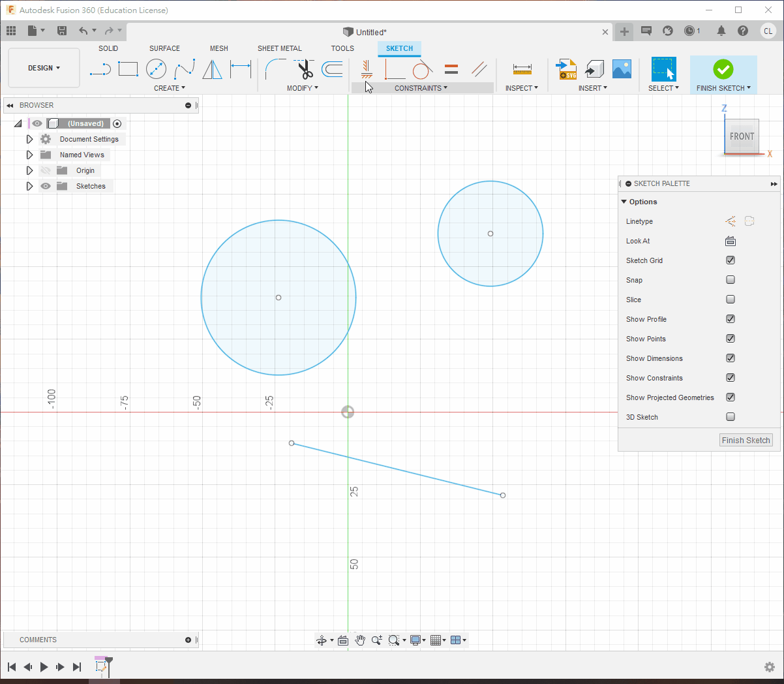Screen dimensions: 784x684
Task: Select the 2-Point Rectangle tool
Action: [128, 69]
